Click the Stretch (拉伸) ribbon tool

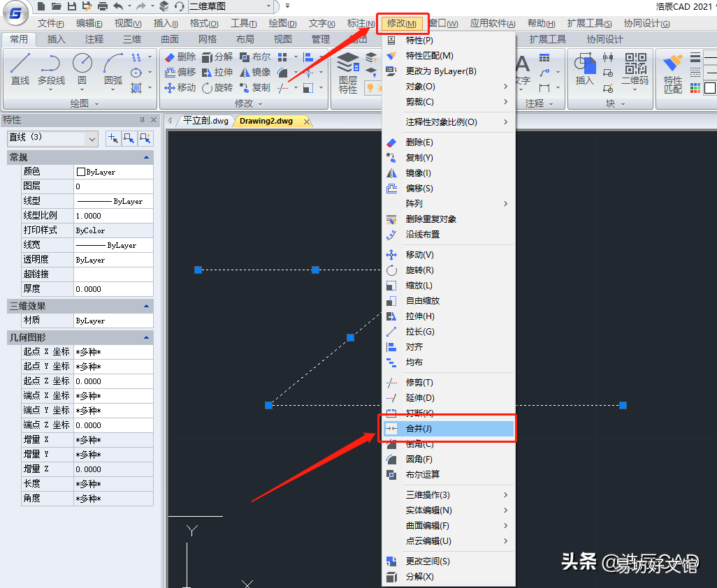pos(217,72)
